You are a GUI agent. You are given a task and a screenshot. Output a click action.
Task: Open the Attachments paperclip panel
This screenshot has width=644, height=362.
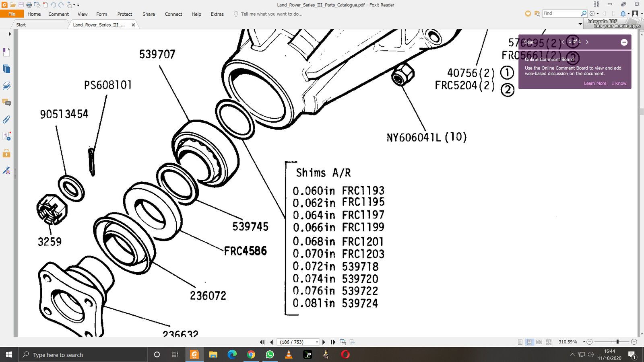coord(6,119)
